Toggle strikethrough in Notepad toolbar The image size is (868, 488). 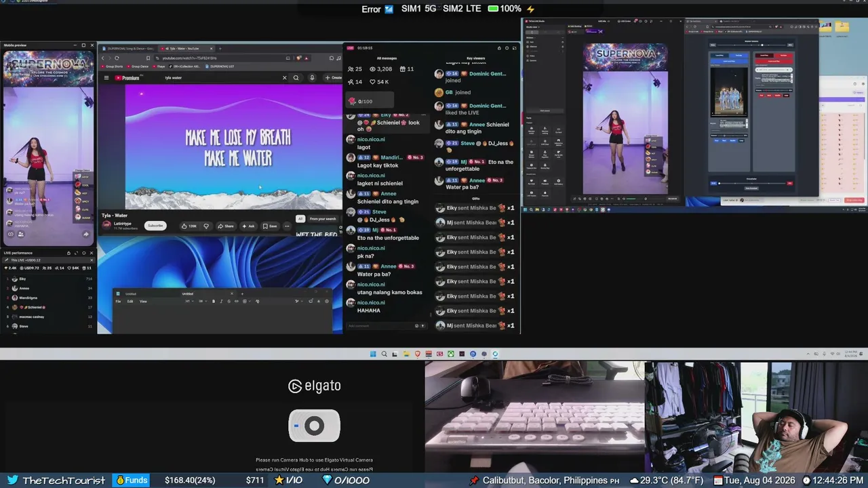(229, 302)
